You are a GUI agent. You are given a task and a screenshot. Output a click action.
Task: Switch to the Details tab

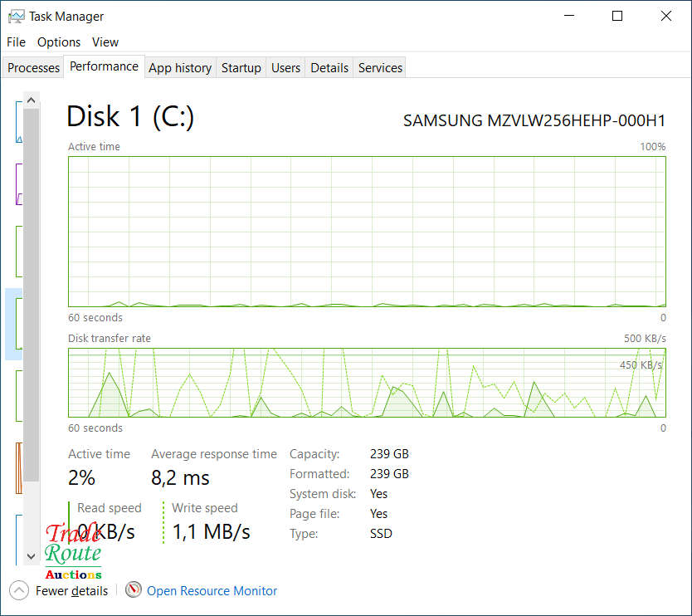pos(329,68)
